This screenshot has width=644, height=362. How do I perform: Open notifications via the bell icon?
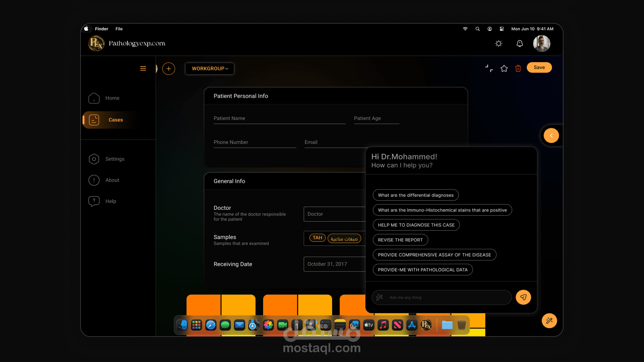tap(520, 44)
